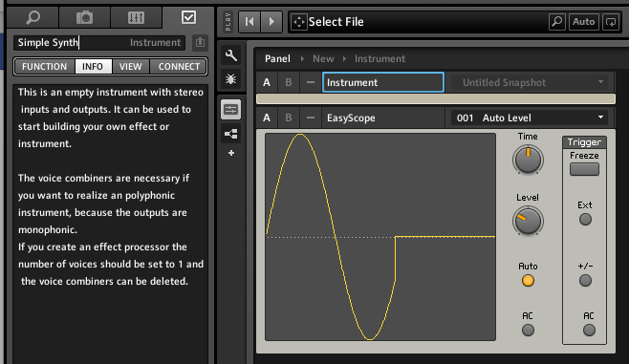Minimize the Instrument header with the dash button
Image resolution: width=629 pixels, height=364 pixels.
click(310, 82)
